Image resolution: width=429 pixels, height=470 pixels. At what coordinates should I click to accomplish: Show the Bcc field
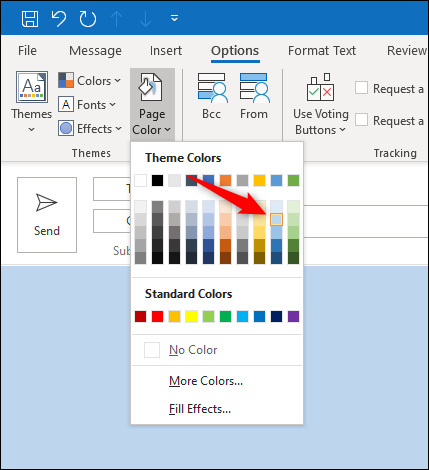click(212, 96)
